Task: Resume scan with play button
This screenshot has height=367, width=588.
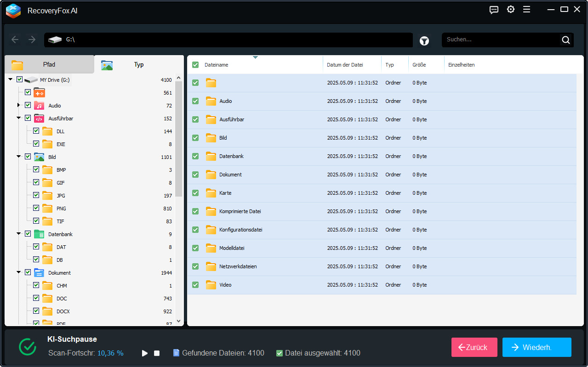Action: (x=145, y=353)
